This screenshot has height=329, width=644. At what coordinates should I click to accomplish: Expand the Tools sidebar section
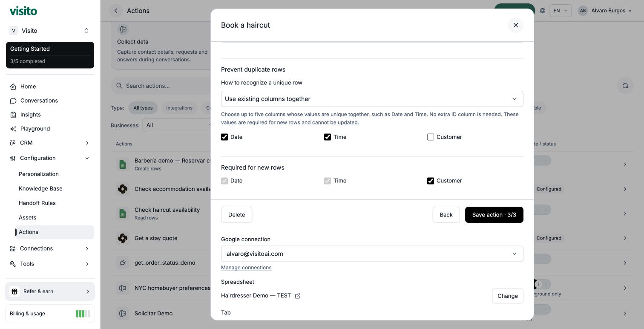pyautogui.click(x=50, y=264)
